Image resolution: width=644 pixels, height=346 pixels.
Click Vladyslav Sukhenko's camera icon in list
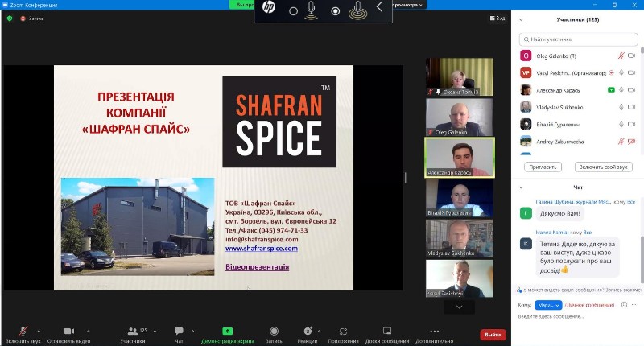(x=632, y=107)
